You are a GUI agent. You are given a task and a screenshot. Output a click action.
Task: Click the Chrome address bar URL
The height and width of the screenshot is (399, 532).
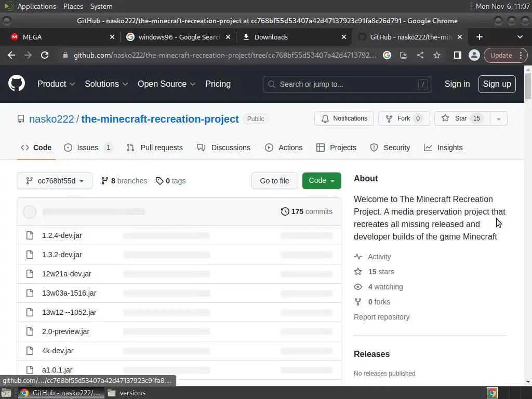(x=224, y=55)
